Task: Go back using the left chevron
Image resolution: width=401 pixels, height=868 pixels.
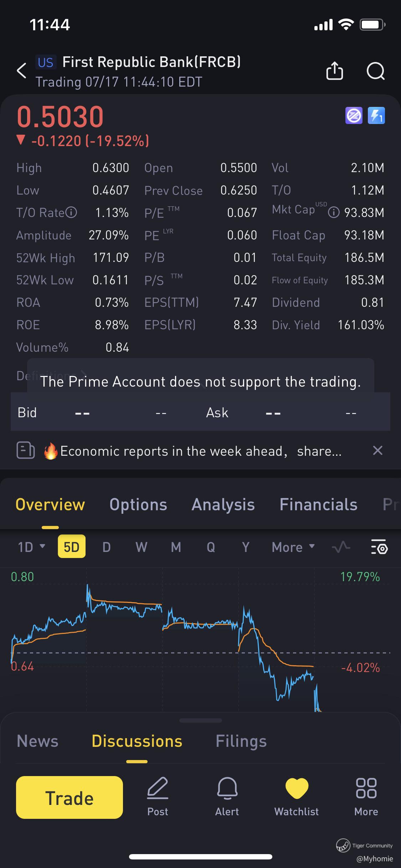Action: [x=22, y=70]
